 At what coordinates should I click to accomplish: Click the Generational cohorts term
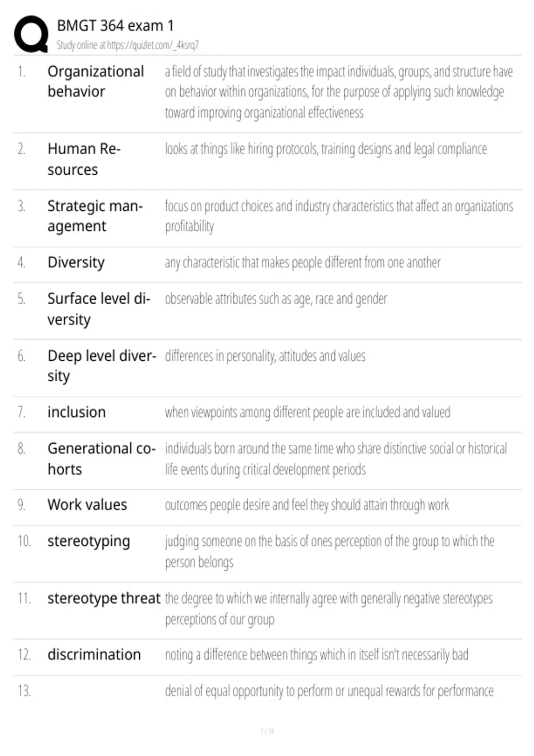pyautogui.click(x=101, y=458)
